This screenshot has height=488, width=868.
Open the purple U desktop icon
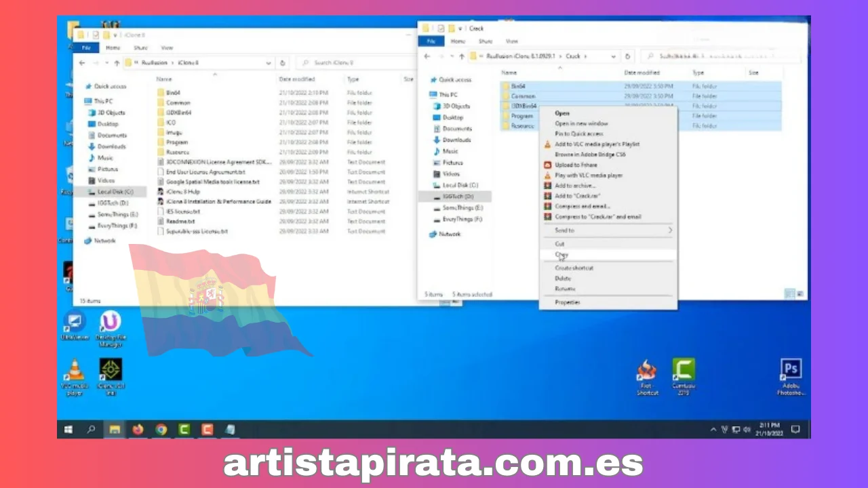coord(110,328)
